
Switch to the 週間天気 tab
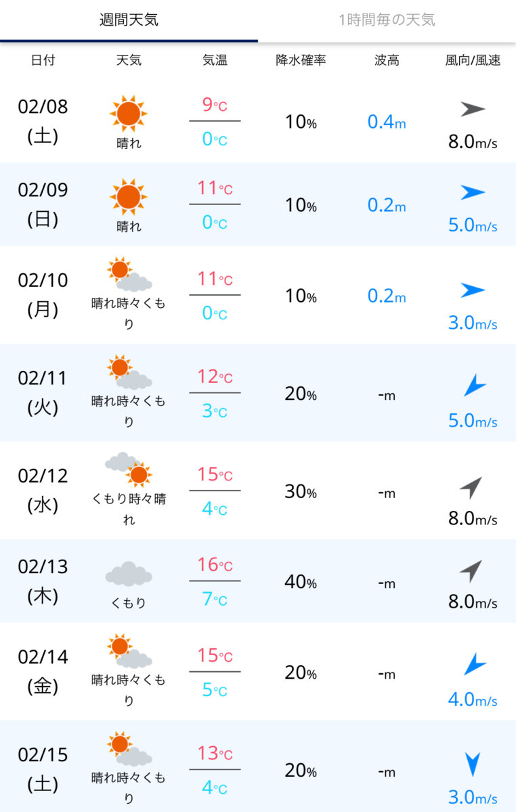pyautogui.click(x=129, y=20)
